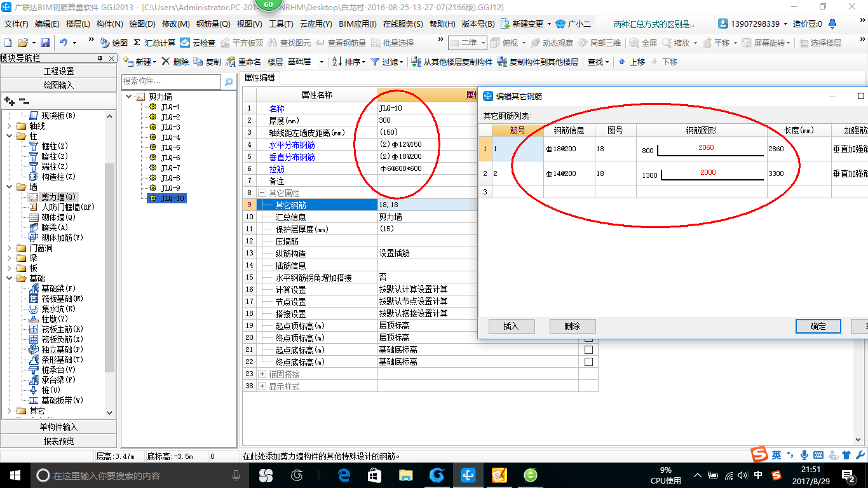Open 钢筋量(Q) menu

[213, 24]
